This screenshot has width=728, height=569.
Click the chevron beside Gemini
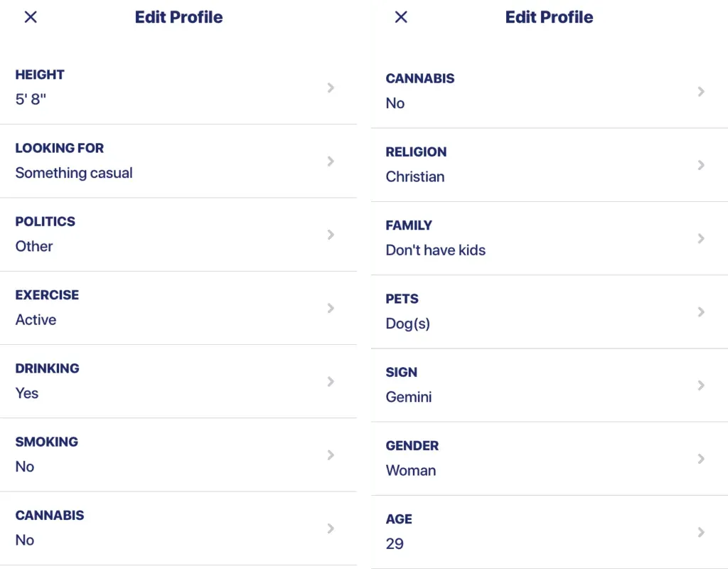pos(701,385)
